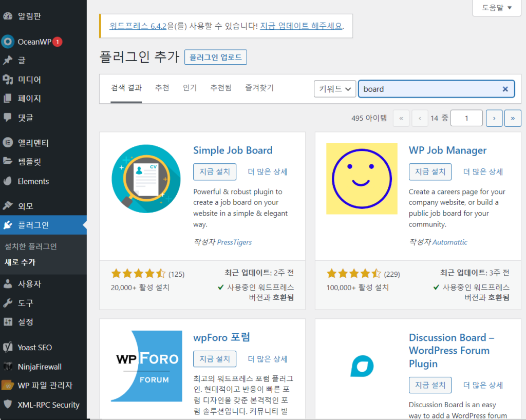Click the XML-RPC Security shield icon
526x420 pixels.
[x=8, y=404]
